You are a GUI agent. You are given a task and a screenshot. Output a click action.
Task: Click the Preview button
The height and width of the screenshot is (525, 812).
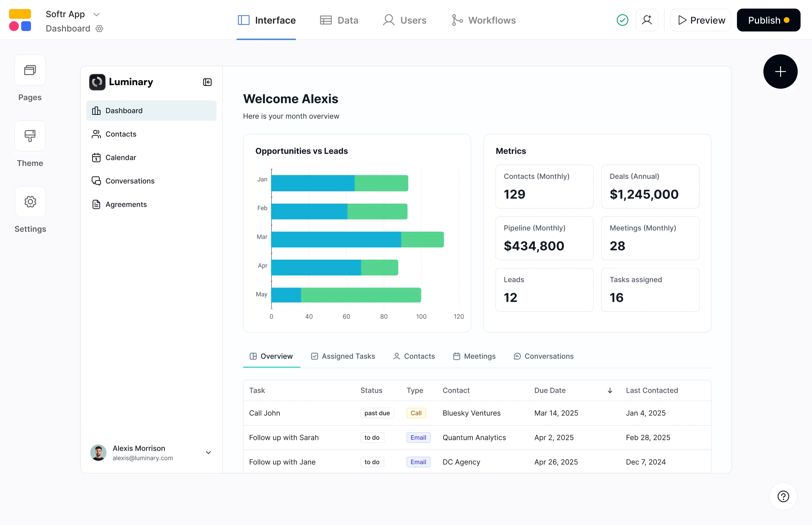pos(700,20)
